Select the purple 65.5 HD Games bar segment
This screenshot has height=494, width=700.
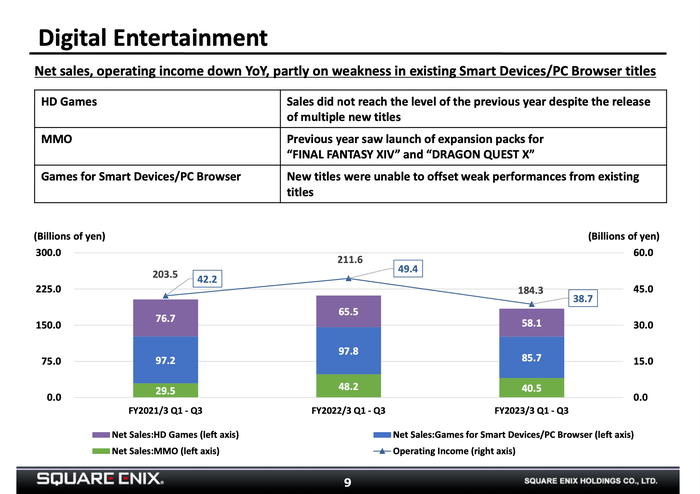point(348,311)
